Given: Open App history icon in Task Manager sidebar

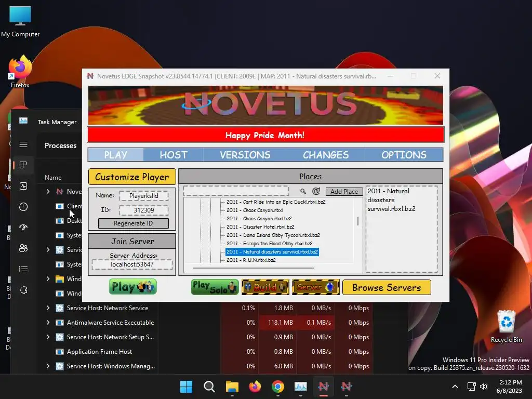Looking at the screenshot, I should point(23,207).
